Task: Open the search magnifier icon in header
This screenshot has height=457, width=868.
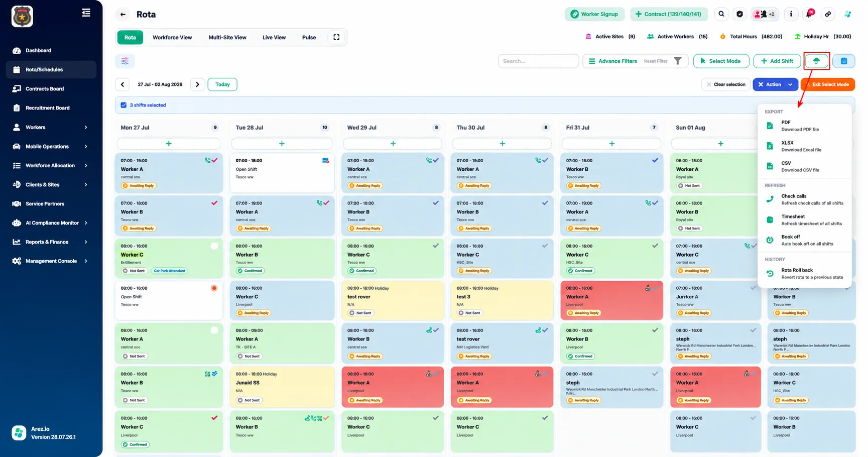Action: coord(721,14)
